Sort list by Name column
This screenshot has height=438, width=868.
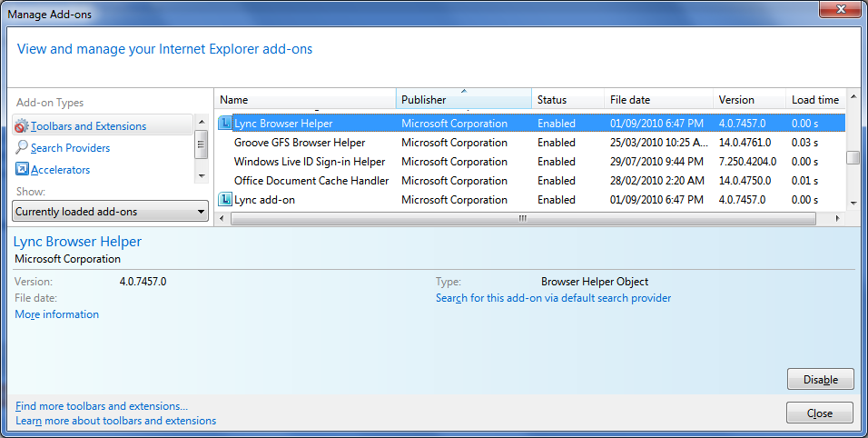tap(305, 100)
